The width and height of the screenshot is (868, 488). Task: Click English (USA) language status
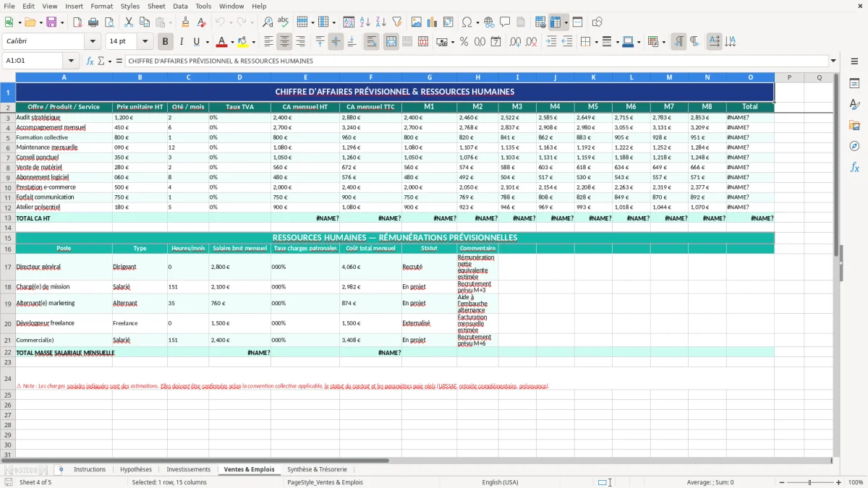500,482
